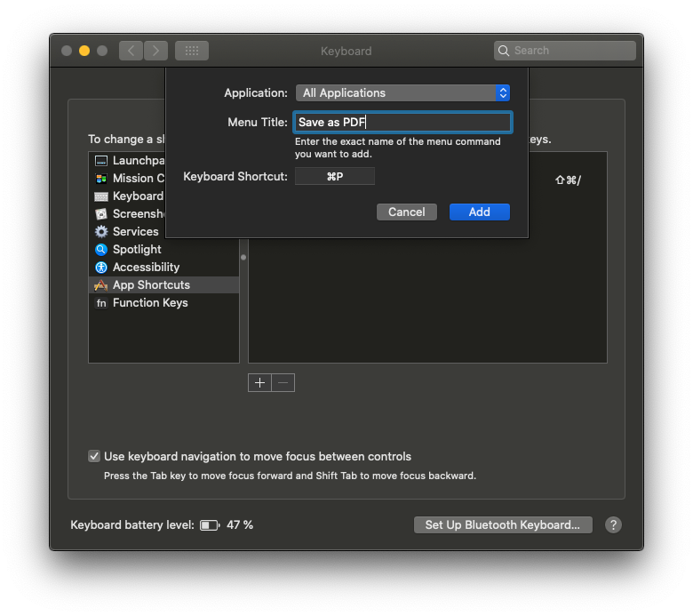
Task: Click the 47 % battery text
Action: coord(240,525)
